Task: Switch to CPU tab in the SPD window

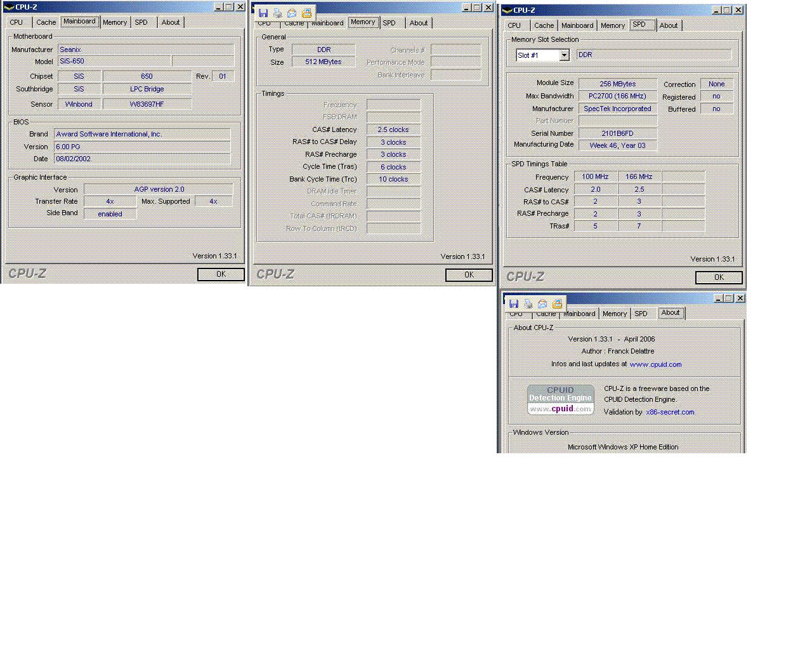Action: click(514, 25)
